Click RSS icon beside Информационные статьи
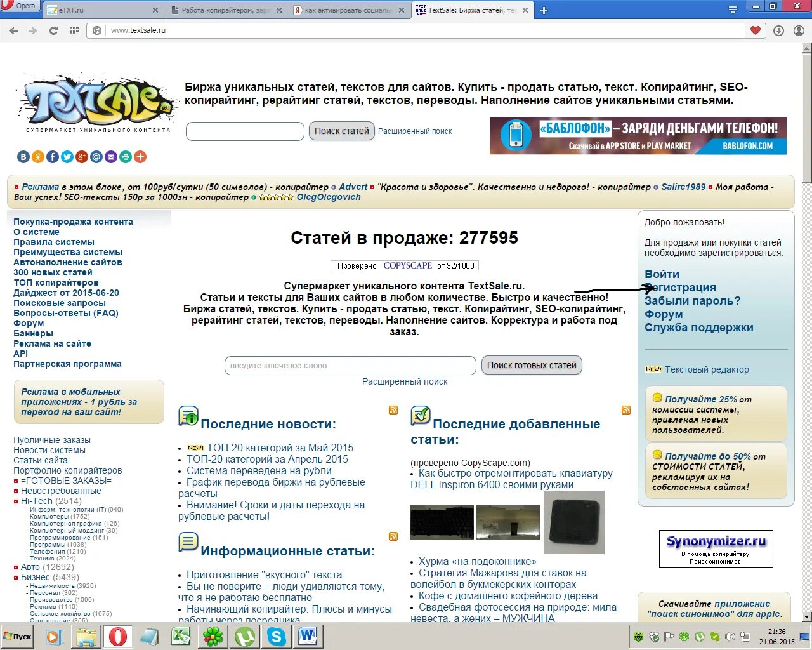 pos(393,536)
